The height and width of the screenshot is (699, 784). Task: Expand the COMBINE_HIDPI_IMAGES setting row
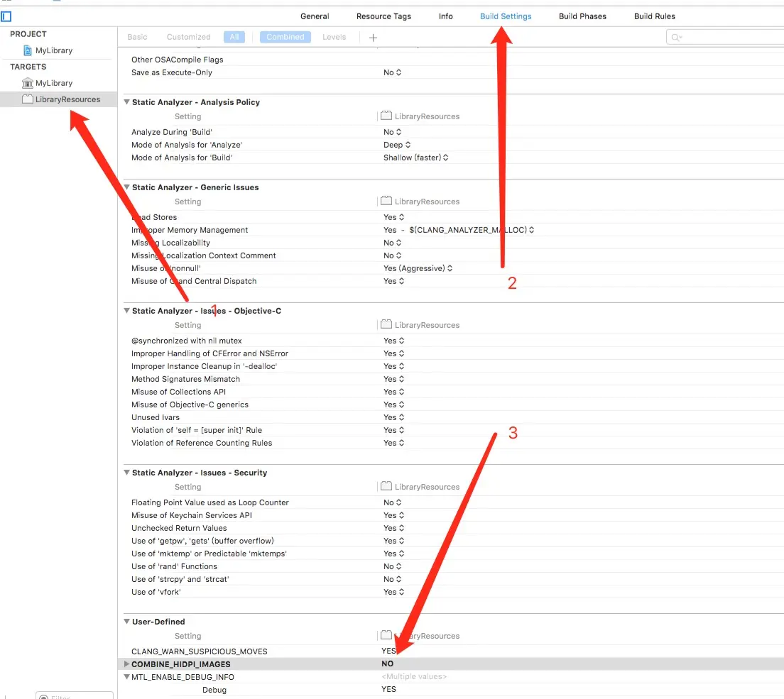[126, 664]
